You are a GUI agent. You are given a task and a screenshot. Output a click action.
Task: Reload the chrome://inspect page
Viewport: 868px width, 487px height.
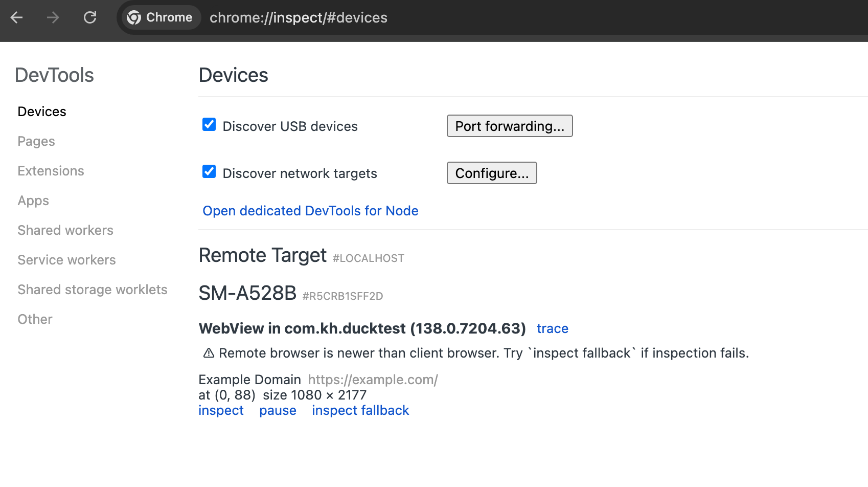coord(90,17)
